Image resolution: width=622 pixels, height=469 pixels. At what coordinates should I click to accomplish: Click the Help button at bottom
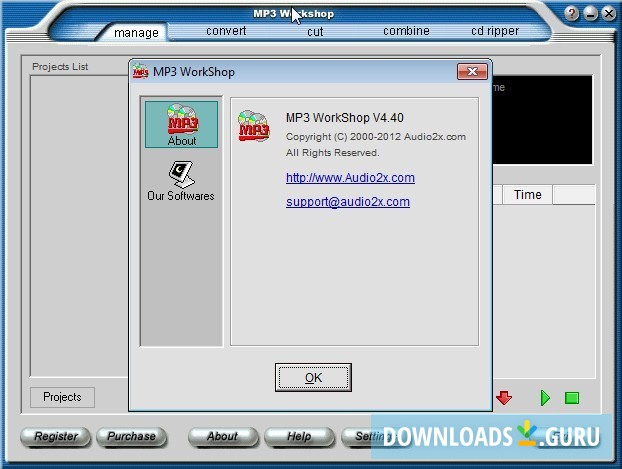click(x=299, y=436)
